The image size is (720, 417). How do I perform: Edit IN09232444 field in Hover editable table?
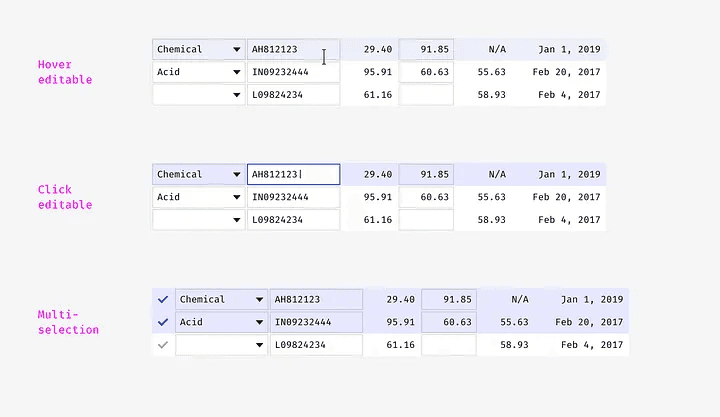click(x=293, y=72)
